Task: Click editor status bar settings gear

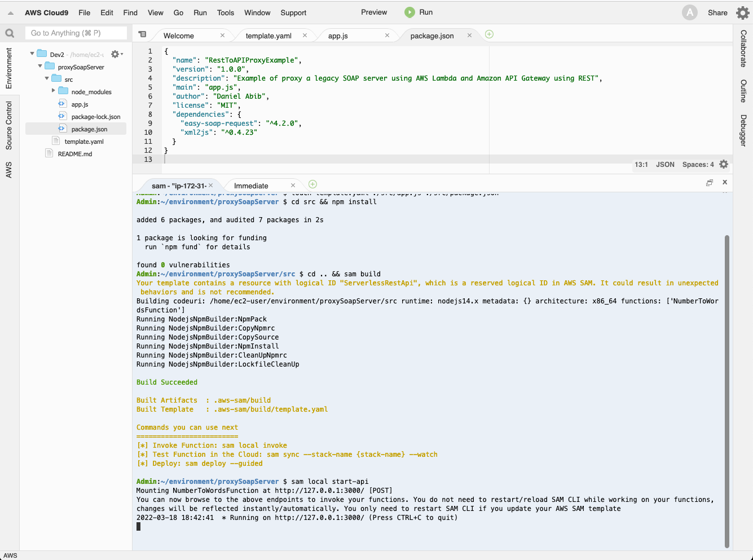Action: point(724,165)
